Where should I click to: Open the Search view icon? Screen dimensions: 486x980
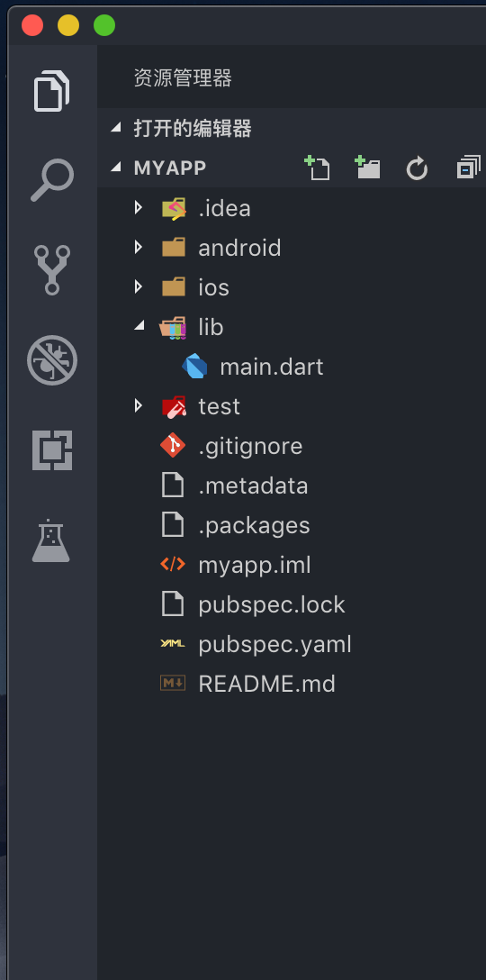[52, 180]
